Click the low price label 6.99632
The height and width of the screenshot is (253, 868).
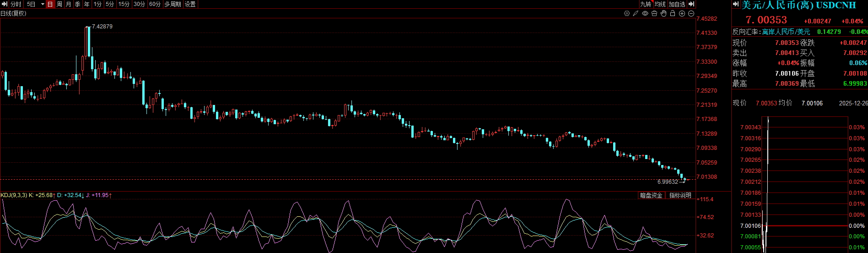[668, 182]
